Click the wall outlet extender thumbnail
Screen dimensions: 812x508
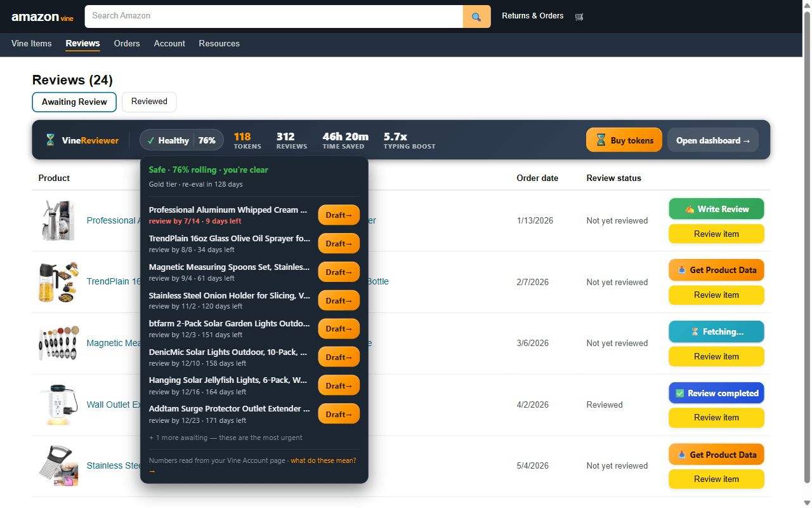click(x=58, y=404)
